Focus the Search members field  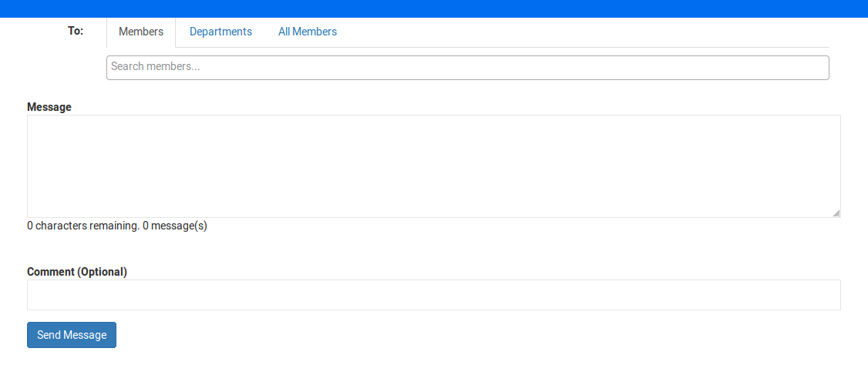coord(468,68)
